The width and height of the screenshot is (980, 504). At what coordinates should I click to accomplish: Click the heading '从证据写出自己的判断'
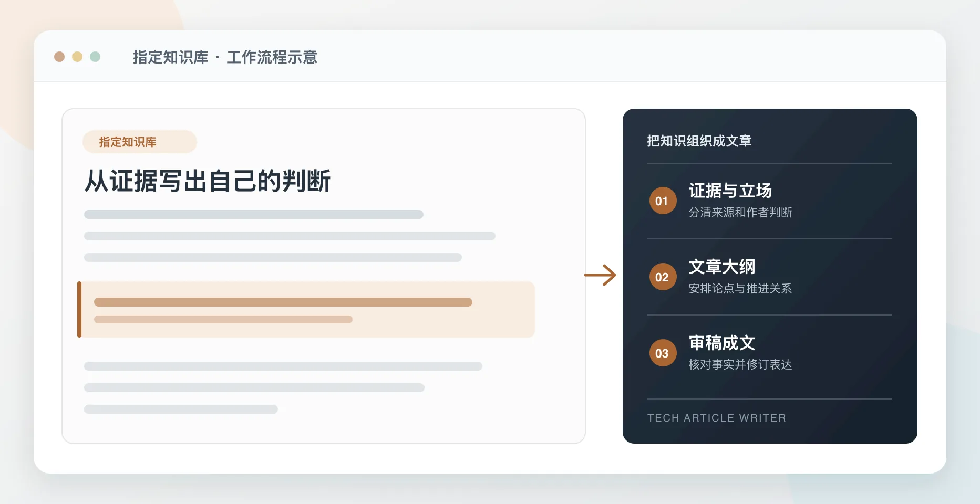208,181
